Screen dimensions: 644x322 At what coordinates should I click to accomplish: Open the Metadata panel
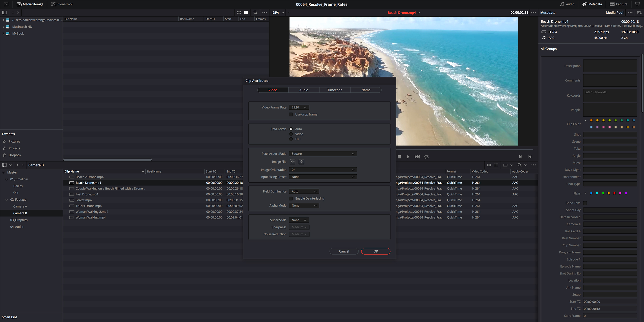tap(592, 4)
